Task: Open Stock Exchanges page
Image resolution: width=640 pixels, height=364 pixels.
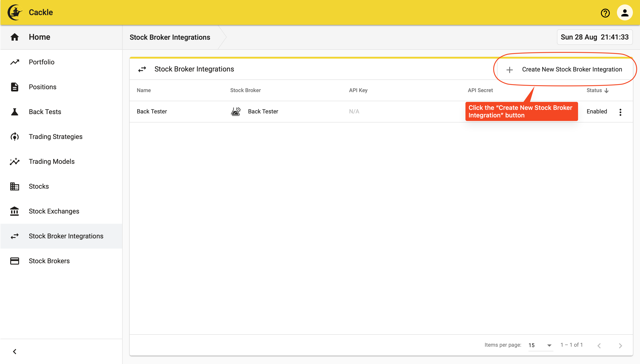Action: [x=61, y=211]
